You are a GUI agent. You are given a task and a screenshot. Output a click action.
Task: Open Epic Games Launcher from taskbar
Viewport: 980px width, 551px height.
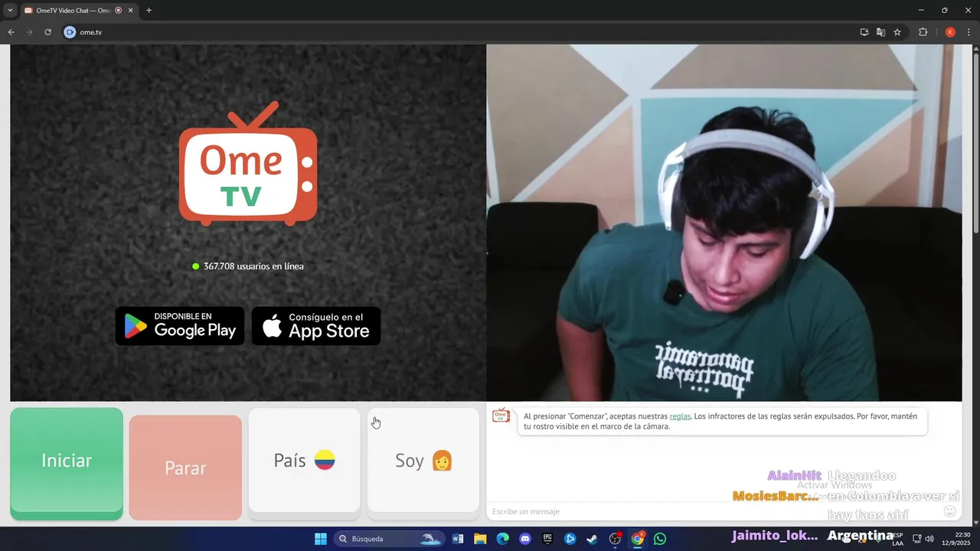[x=547, y=539]
